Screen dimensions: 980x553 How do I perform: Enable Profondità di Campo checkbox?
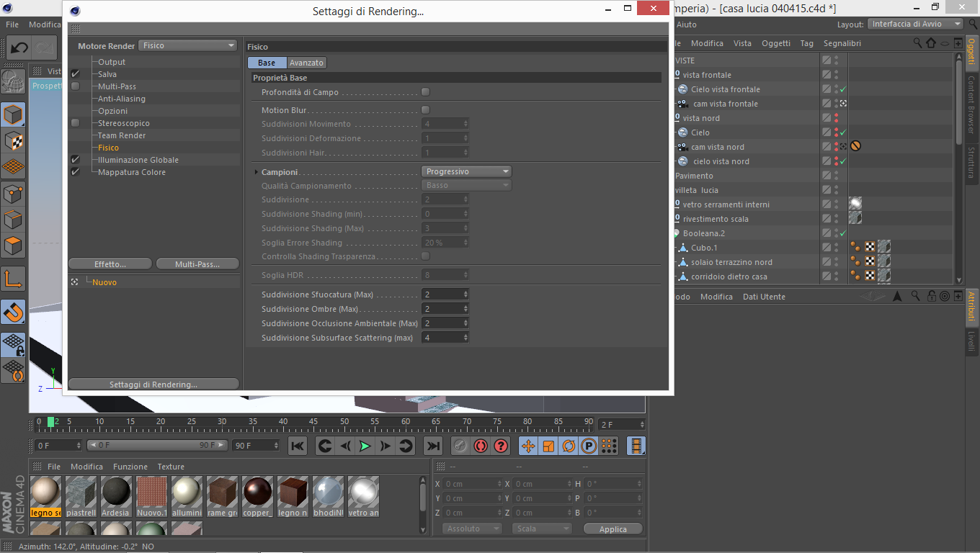[x=425, y=92]
